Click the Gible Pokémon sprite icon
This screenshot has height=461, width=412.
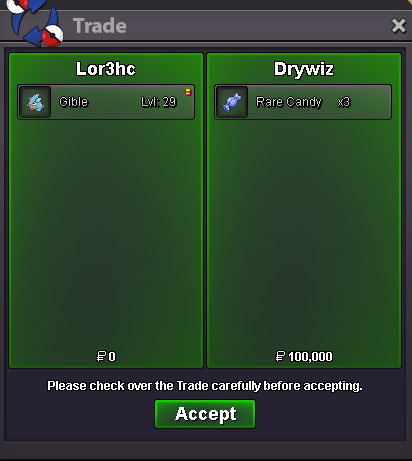[x=35, y=102]
